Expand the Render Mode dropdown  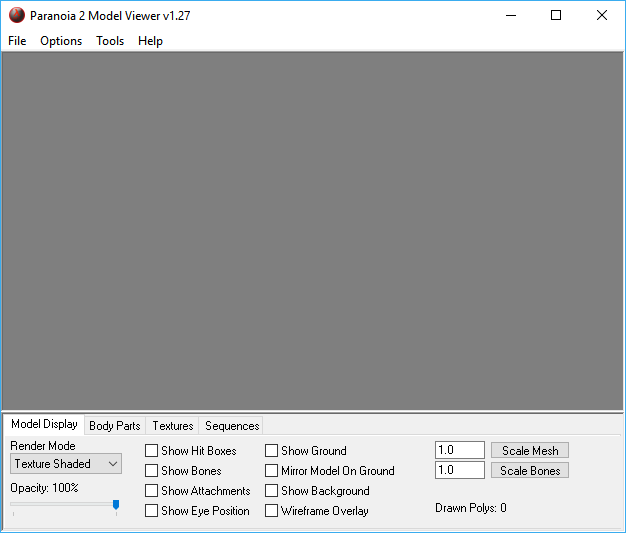coord(66,464)
